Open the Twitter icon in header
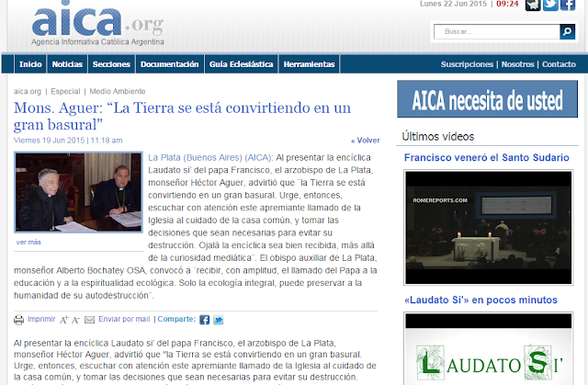 550,5
